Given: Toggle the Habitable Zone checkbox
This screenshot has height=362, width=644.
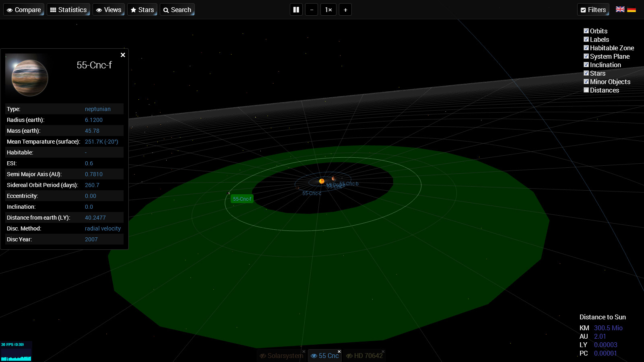Looking at the screenshot, I should tap(586, 48).
